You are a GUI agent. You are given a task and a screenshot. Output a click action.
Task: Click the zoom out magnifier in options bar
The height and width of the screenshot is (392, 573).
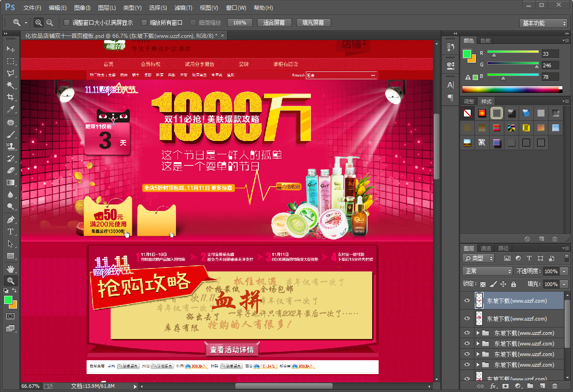coord(50,23)
